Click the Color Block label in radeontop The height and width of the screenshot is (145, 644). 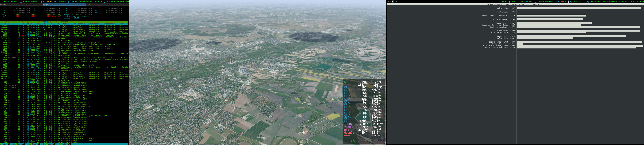pos(502,38)
